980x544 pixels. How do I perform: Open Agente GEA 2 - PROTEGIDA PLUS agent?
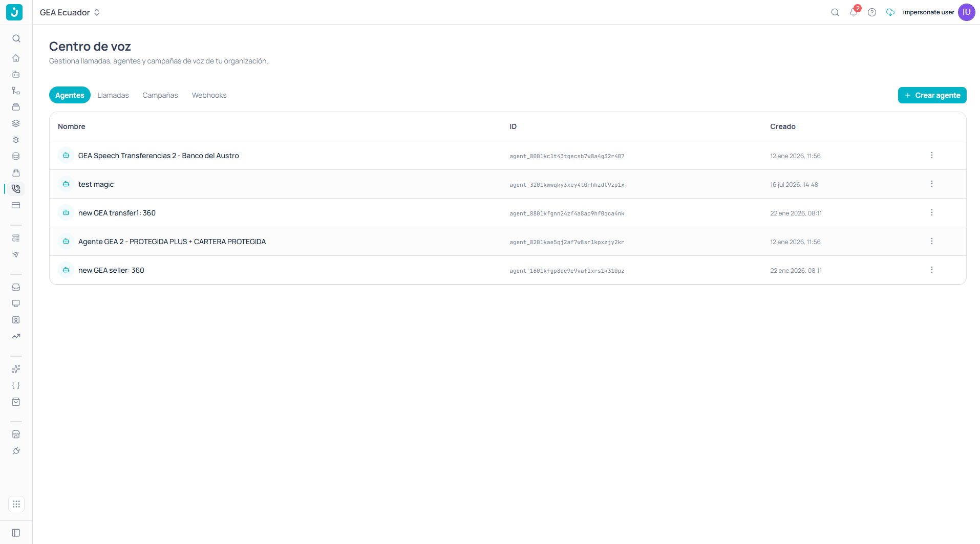pyautogui.click(x=172, y=242)
